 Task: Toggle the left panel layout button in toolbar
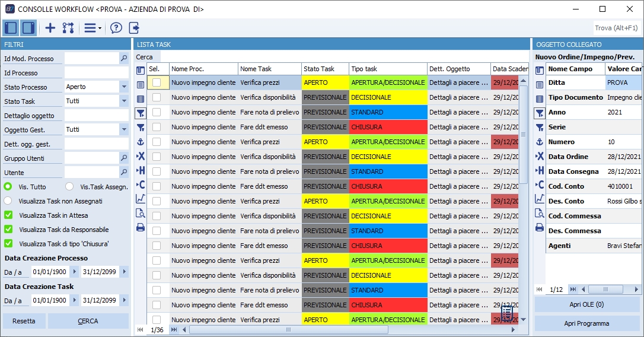pos(11,28)
